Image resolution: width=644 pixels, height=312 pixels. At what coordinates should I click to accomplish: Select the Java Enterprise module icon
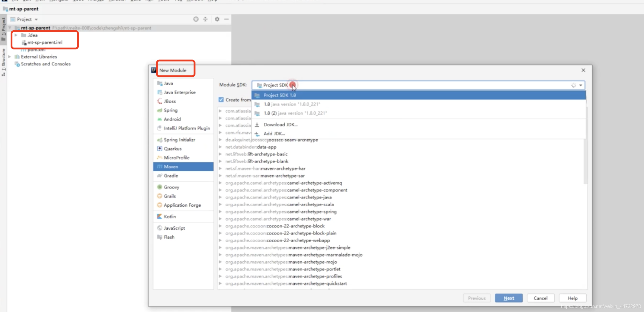pyautogui.click(x=160, y=92)
